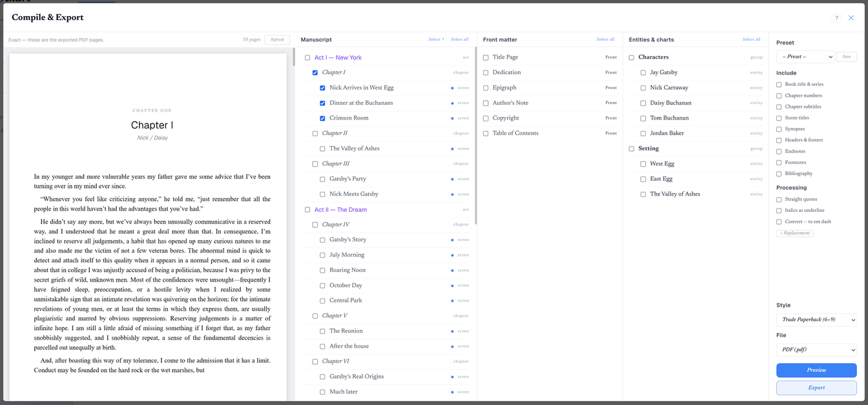Check the East Egg entity checkbox
This screenshot has width=868, height=405.
[643, 179]
